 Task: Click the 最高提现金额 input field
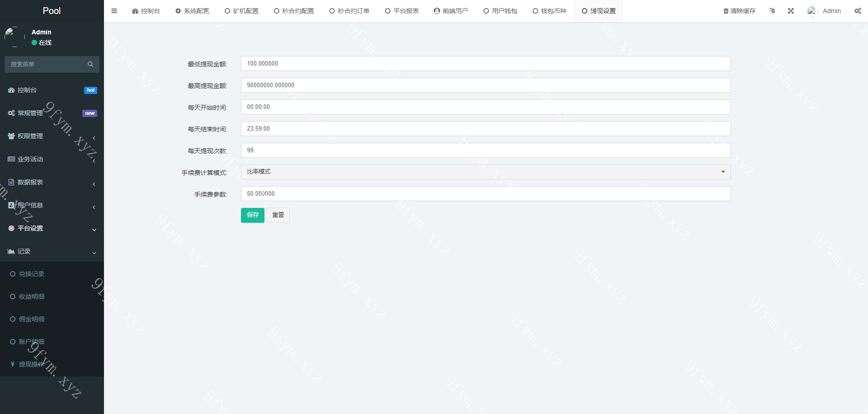(x=486, y=85)
